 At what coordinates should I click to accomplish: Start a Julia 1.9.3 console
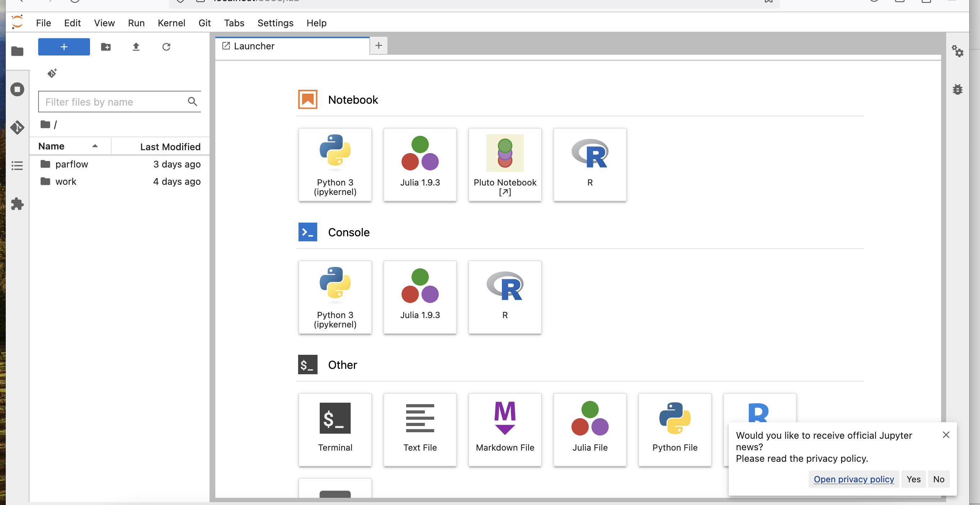click(x=420, y=297)
